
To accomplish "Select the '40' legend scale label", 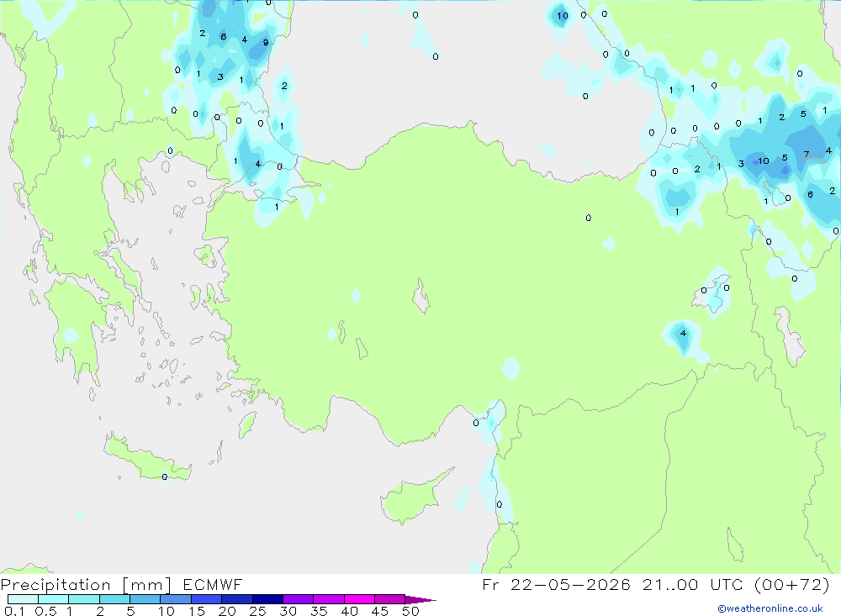I will [x=350, y=611].
